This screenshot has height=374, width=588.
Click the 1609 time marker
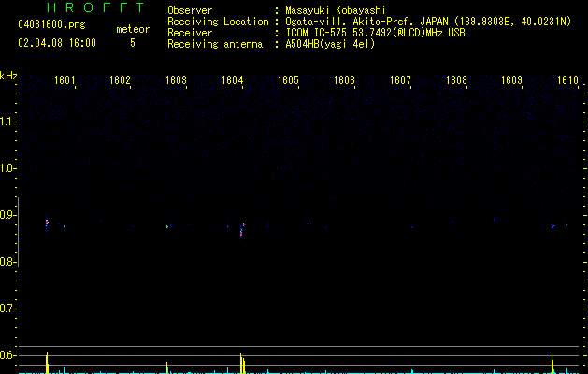(512, 80)
